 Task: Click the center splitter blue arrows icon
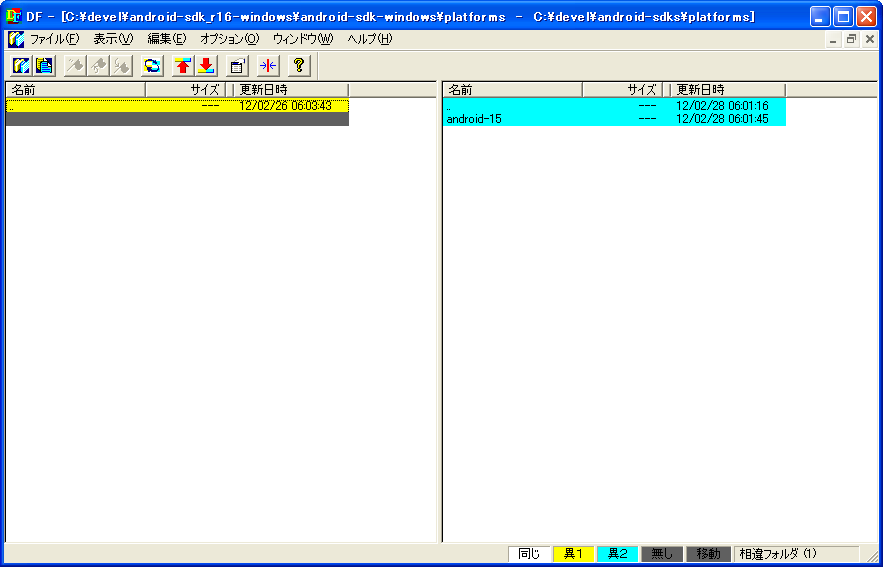click(x=268, y=66)
